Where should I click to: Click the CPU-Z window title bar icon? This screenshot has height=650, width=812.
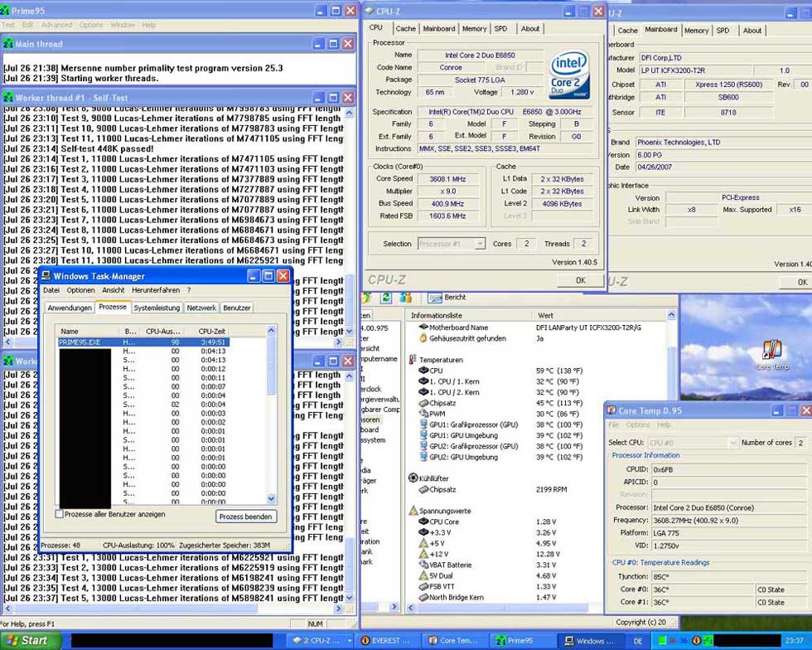(x=370, y=11)
